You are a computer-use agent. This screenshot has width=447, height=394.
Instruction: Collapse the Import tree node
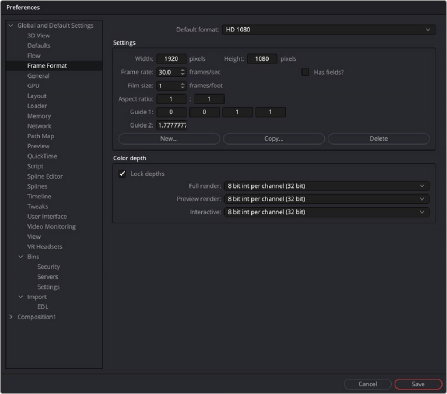pyautogui.click(x=21, y=297)
